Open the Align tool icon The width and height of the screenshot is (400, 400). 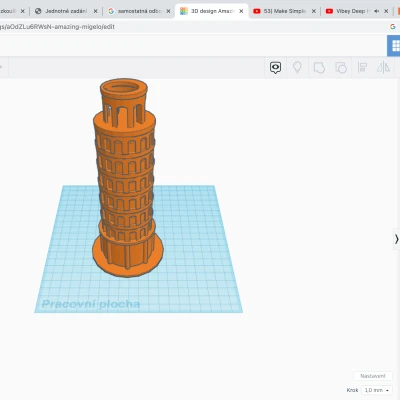(362, 67)
